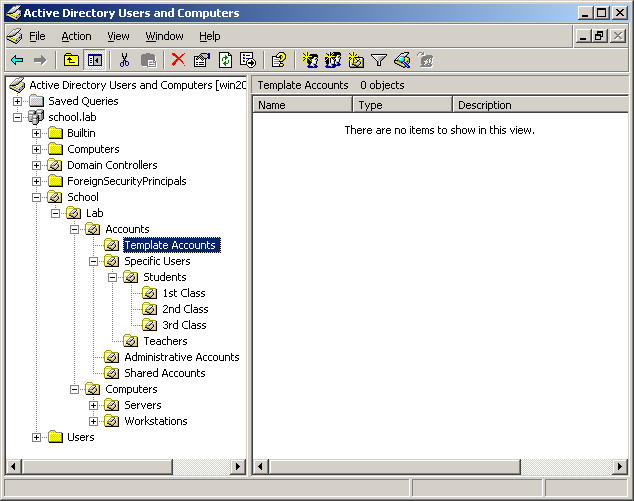
Task: Open the Window menu
Action: click(x=164, y=36)
